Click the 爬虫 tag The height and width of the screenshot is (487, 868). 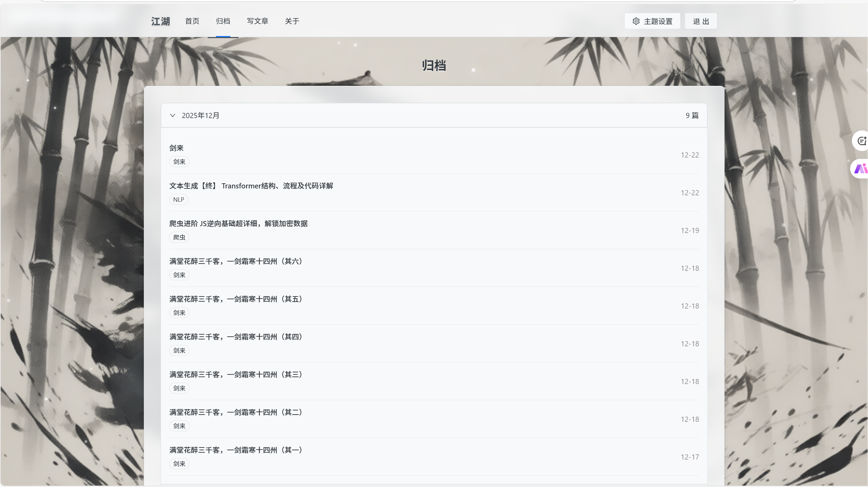click(179, 237)
